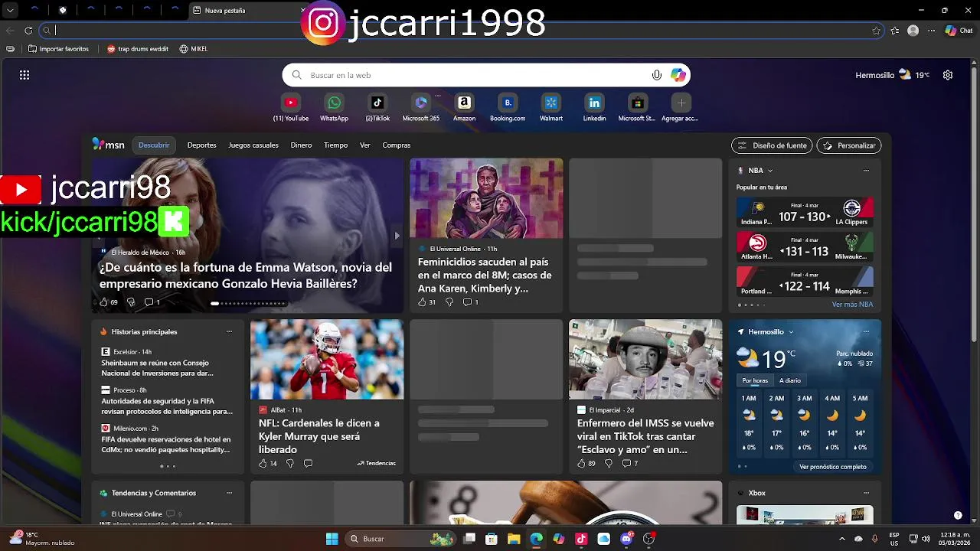Switch weather view to Por horas
980x551 pixels.
pyautogui.click(x=755, y=380)
